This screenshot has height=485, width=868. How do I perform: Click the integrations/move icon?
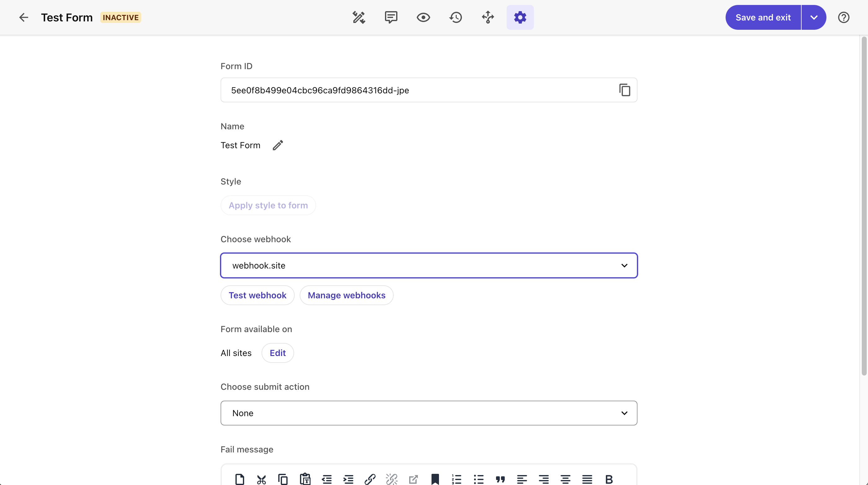pyautogui.click(x=488, y=17)
